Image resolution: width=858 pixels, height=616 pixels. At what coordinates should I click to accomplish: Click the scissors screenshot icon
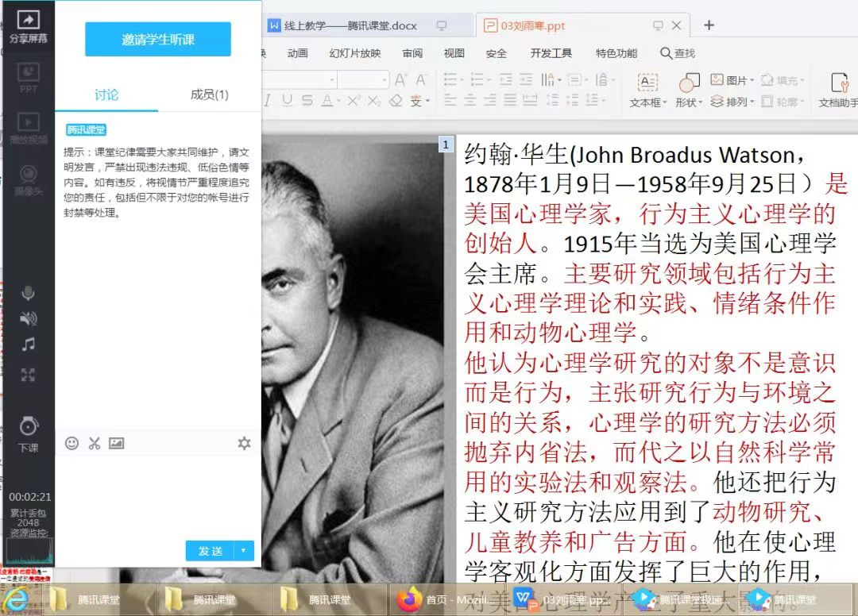[94, 444]
